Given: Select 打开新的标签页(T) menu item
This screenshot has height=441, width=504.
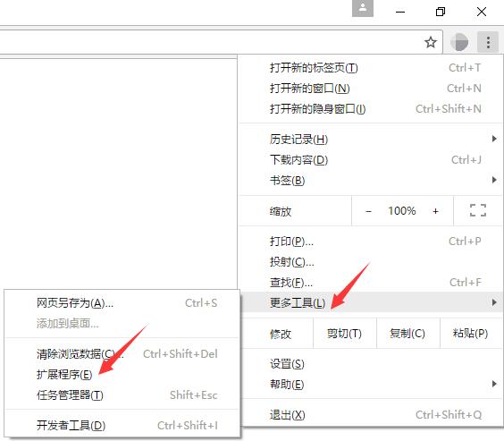Looking at the screenshot, I should [371, 68].
